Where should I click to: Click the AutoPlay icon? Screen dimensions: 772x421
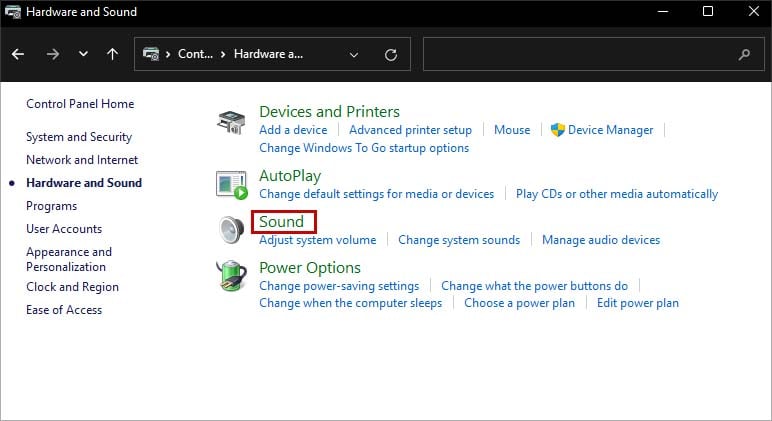(x=231, y=184)
